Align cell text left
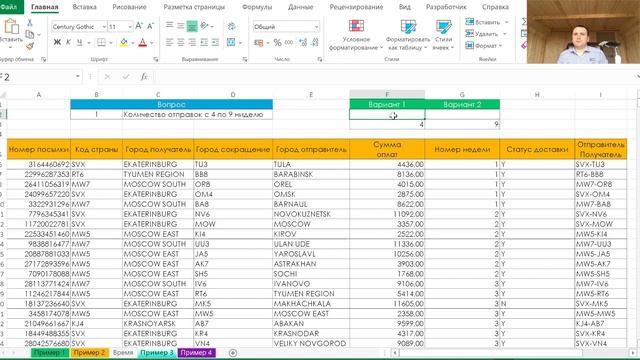This screenshot has width=640, height=360. pos(169,42)
